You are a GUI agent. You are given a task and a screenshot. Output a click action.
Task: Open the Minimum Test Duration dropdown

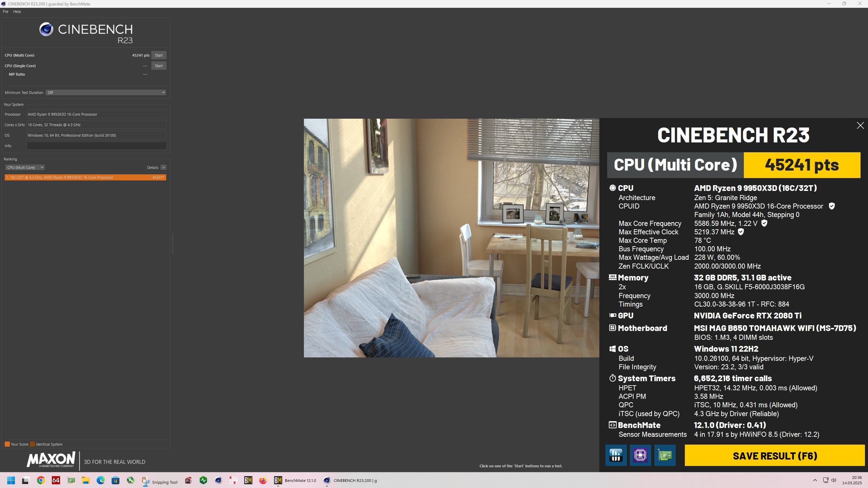(105, 93)
